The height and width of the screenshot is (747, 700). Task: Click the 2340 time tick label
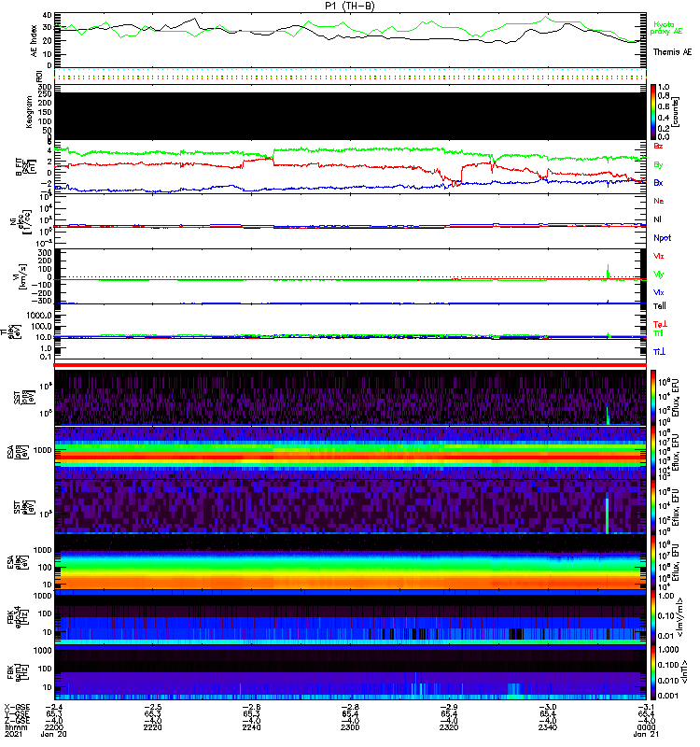[547, 727]
